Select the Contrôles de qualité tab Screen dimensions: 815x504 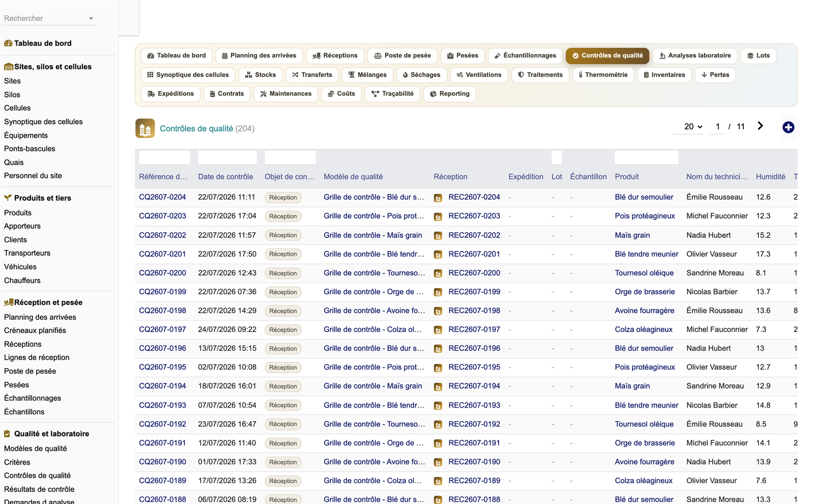pyautogui.click(x=607, y=56)
